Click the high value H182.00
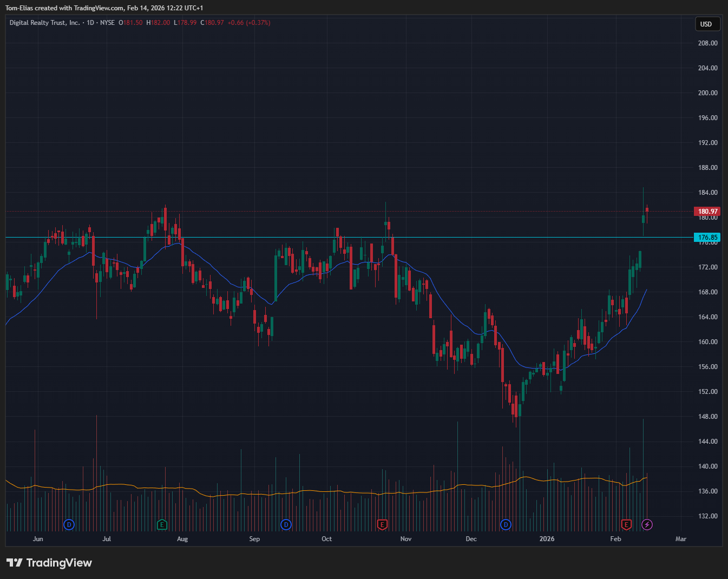 [x=158, y=23]
